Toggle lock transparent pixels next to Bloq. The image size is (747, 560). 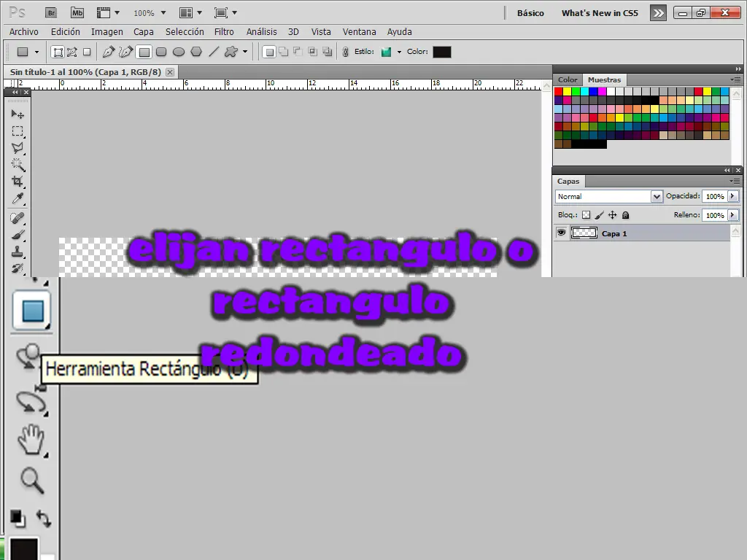(x=586, y=215)
